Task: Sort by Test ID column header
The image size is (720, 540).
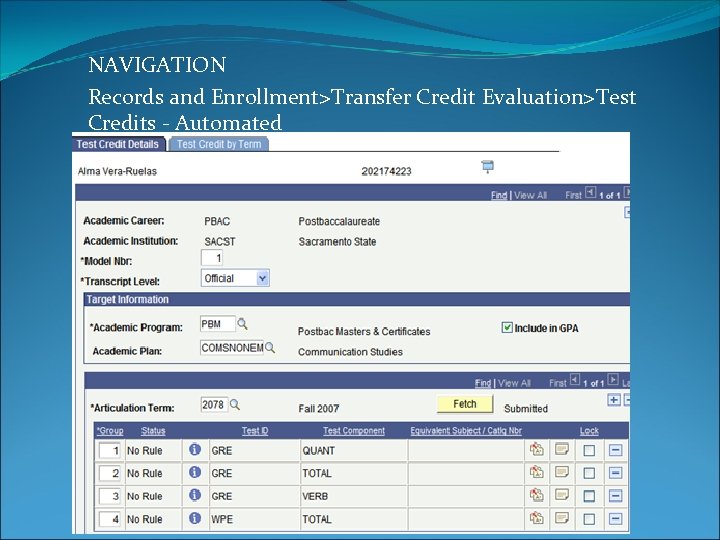Action: (x=255, y=431)
